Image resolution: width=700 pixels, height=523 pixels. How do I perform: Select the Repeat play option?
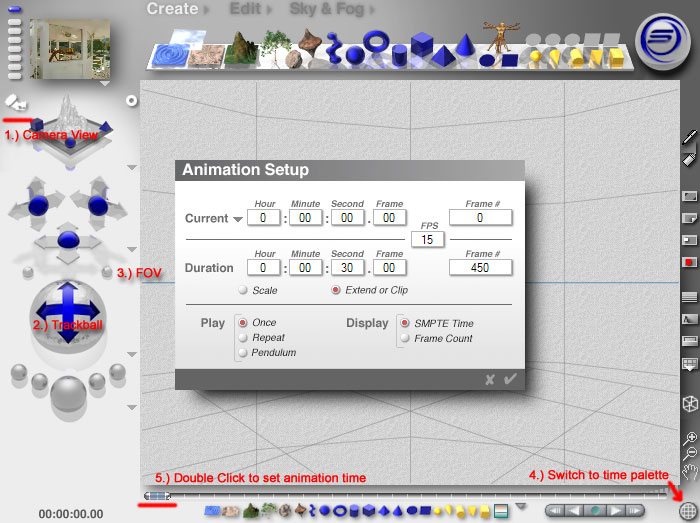(x=243, y=338)
